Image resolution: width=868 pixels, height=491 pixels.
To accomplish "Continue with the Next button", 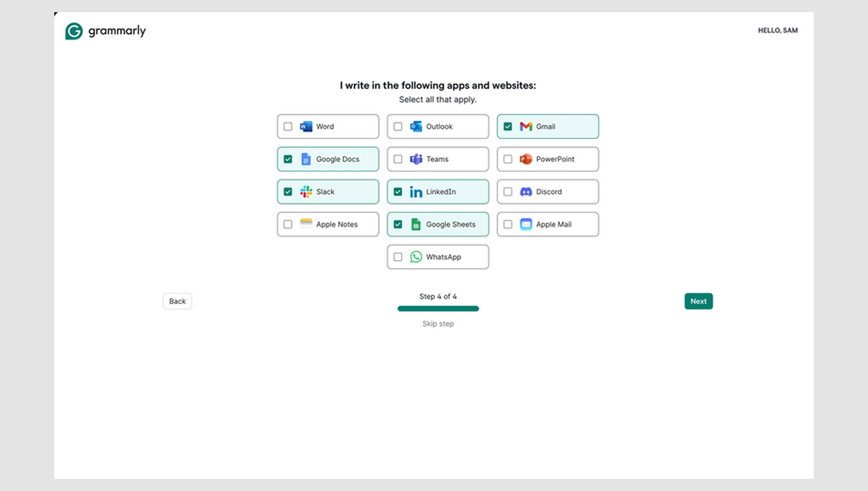I will 698,301.
